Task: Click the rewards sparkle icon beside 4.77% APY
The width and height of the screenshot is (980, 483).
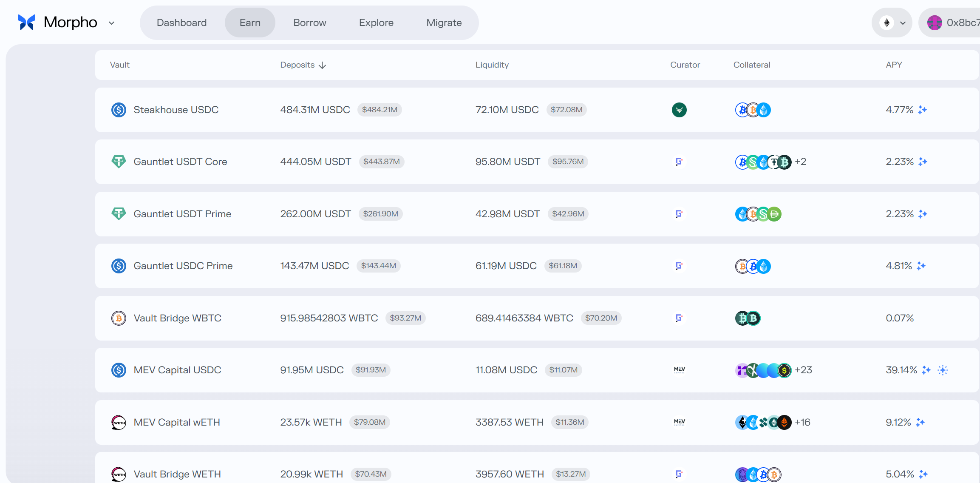Action: (922, 110)
